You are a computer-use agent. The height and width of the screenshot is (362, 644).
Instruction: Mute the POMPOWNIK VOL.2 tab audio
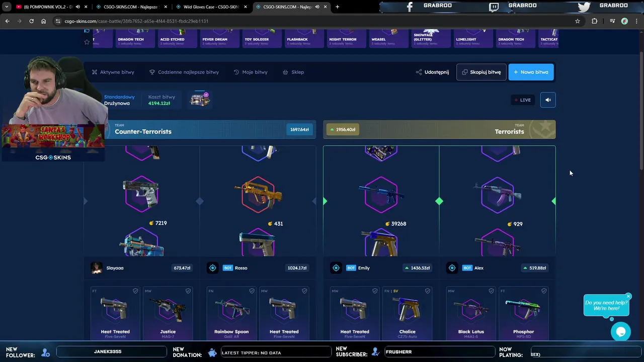point(77,7)
